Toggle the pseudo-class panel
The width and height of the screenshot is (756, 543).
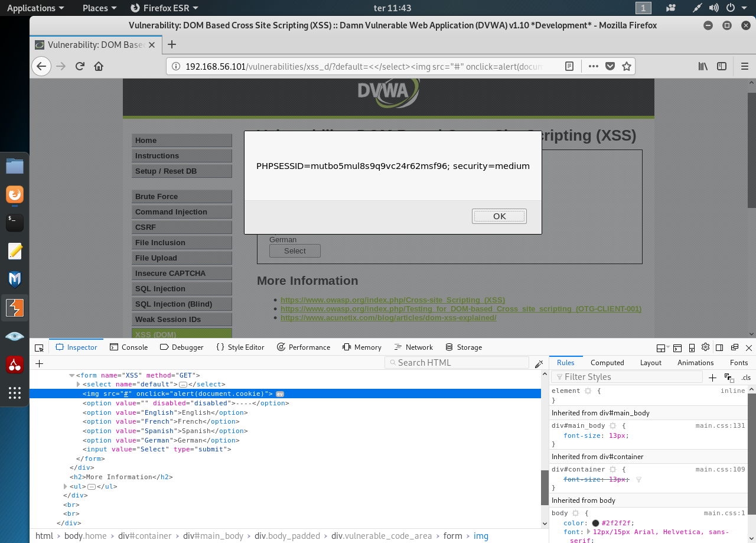click(729, 378)
